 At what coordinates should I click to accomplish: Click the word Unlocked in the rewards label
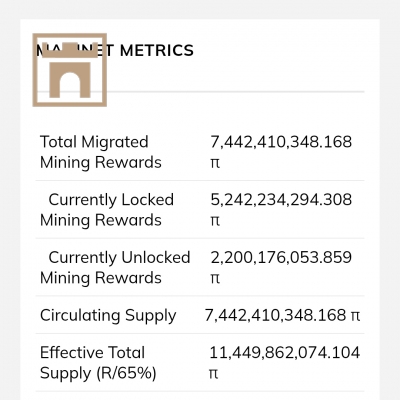pos(156,257)
